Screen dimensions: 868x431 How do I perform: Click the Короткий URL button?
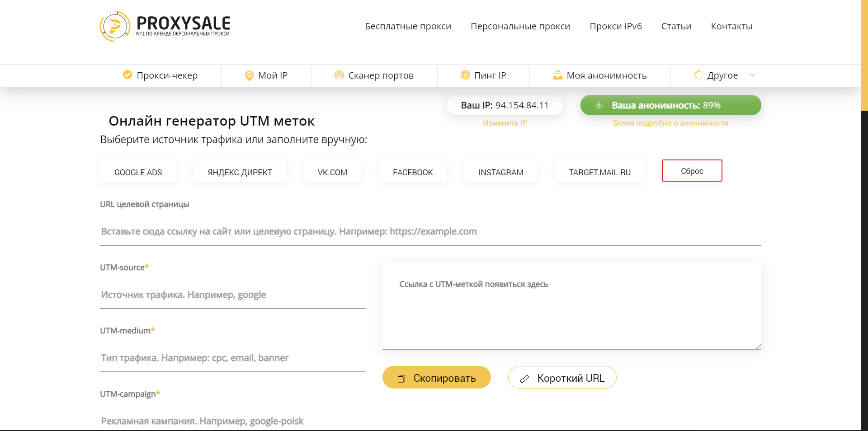[x=562, y=377]
